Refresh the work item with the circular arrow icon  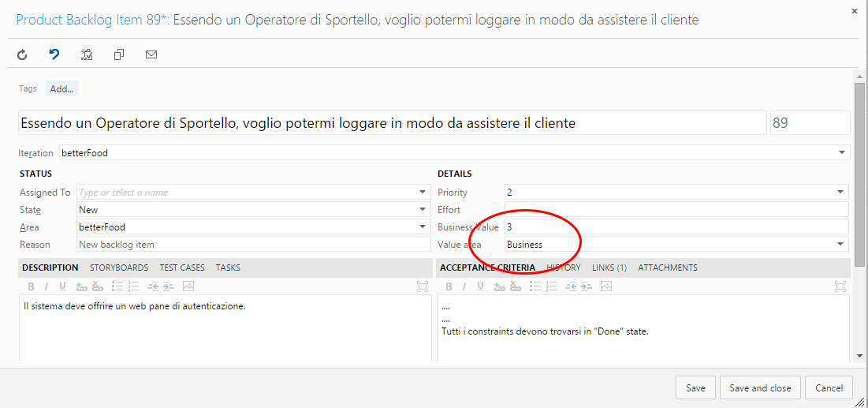[22, 54]
